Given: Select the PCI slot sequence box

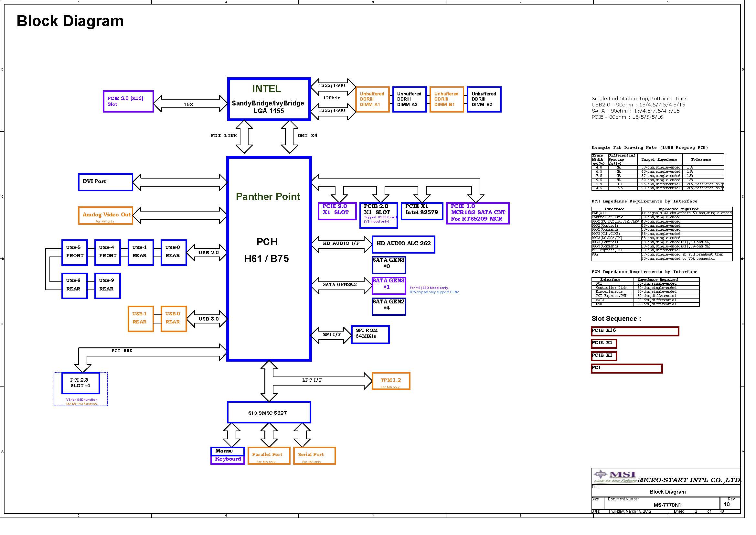Looking at the screenshot, I should [627, 368].
